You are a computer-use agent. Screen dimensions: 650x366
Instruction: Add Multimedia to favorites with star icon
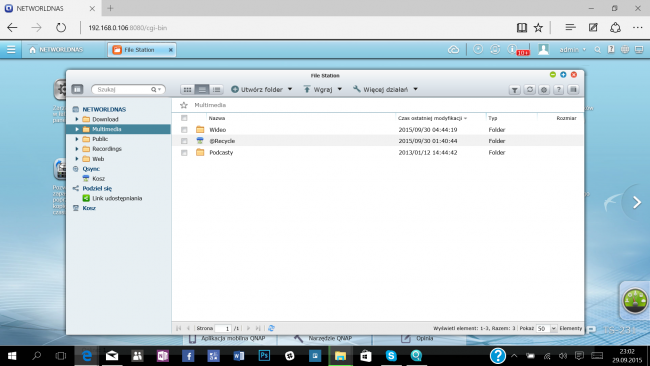[x=184, y=105]
